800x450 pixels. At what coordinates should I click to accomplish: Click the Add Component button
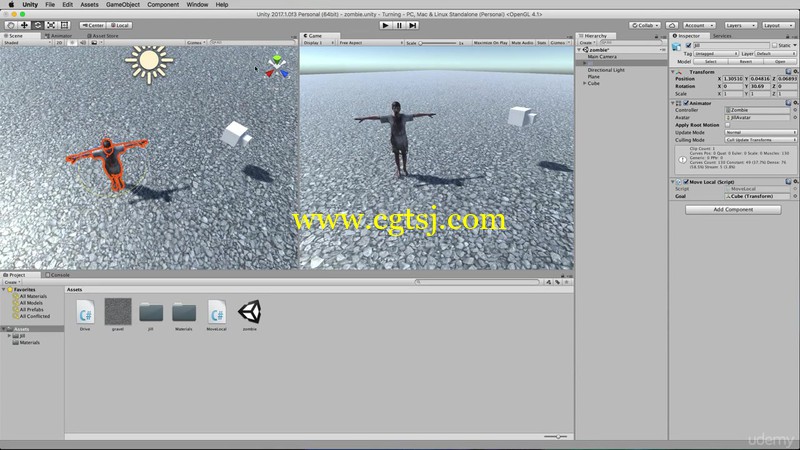733,210
